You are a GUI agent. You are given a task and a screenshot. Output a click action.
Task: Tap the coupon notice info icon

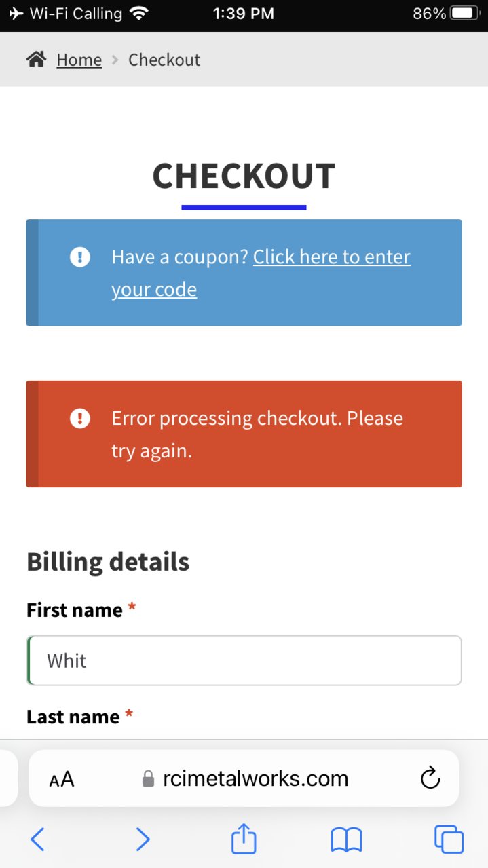[x=80, y=257]
